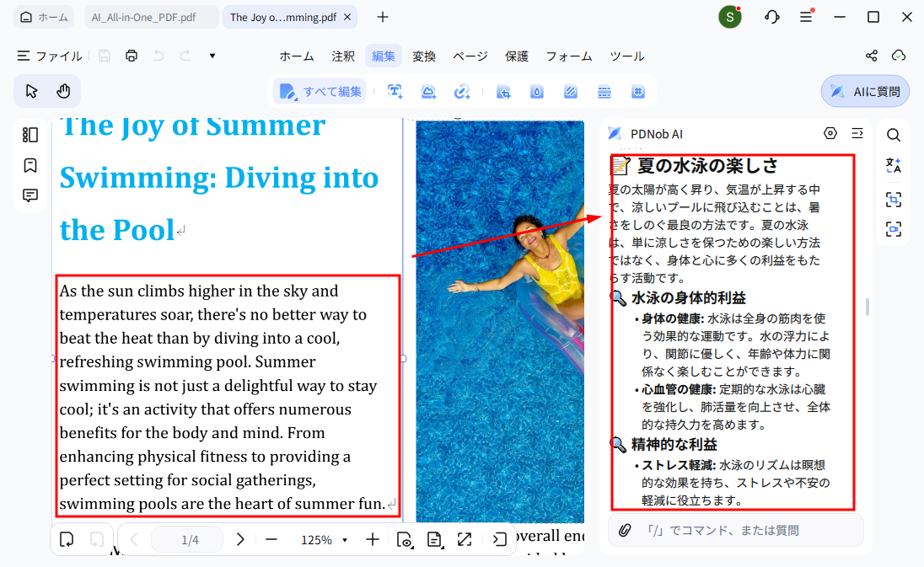This screenshot has width=924, height=567.
Task: Attach a file with the paperclip icon
Action: point(625,531)
